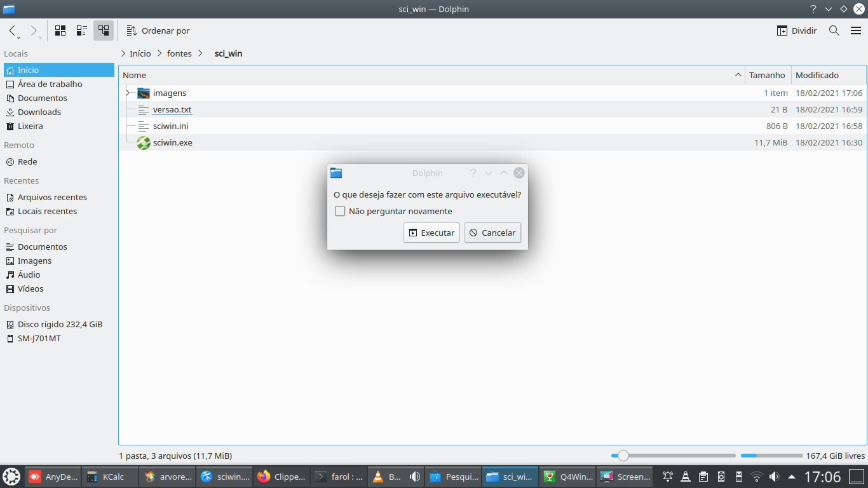This screenshot has width=868, height=488.
Task: Open the clipboard tray icon
Action: [x=703, y=477]
